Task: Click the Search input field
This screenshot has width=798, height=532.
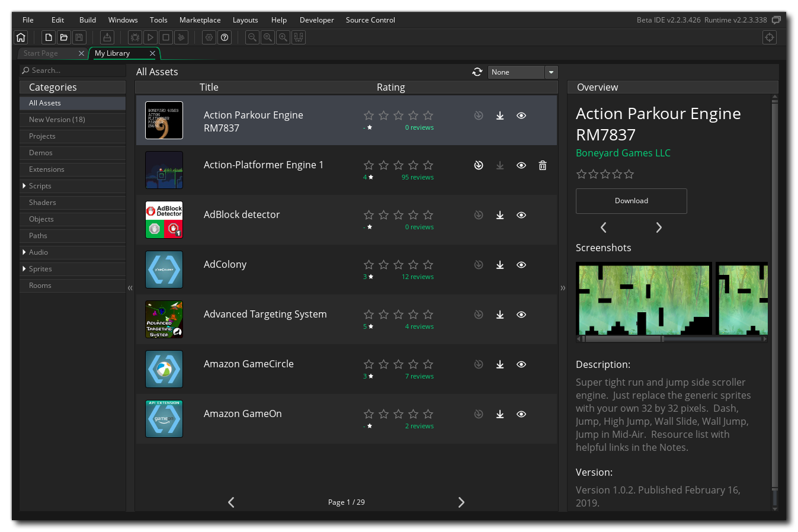Action: (x=72, y=70)
